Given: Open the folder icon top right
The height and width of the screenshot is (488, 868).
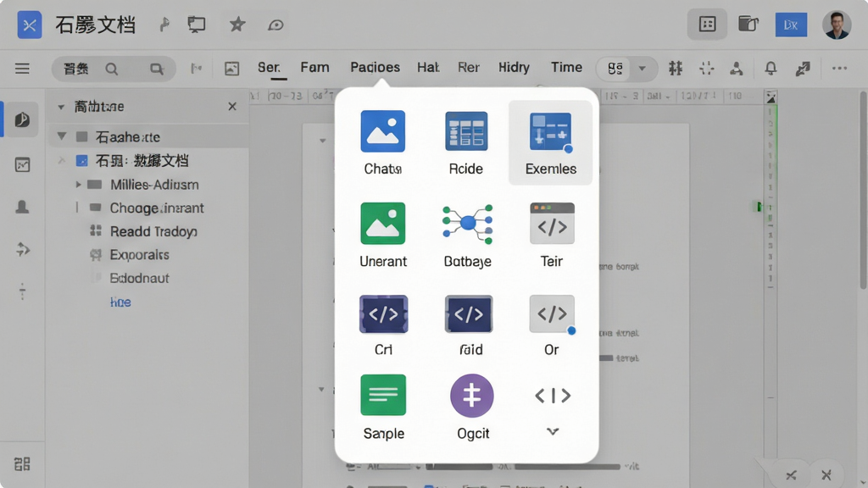Looking at the screenshot, I should (x=748, y=25).
